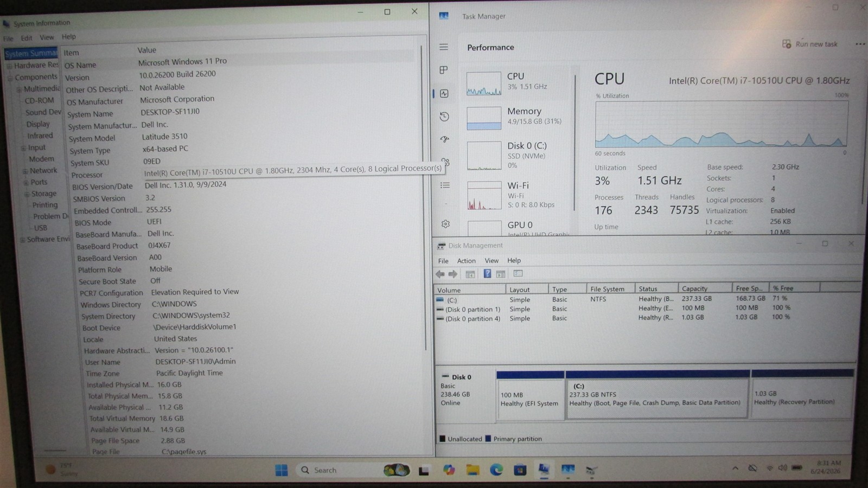Open File menu in Disk Management
This screenshot has width=868, height=488.
coord(443,261)
